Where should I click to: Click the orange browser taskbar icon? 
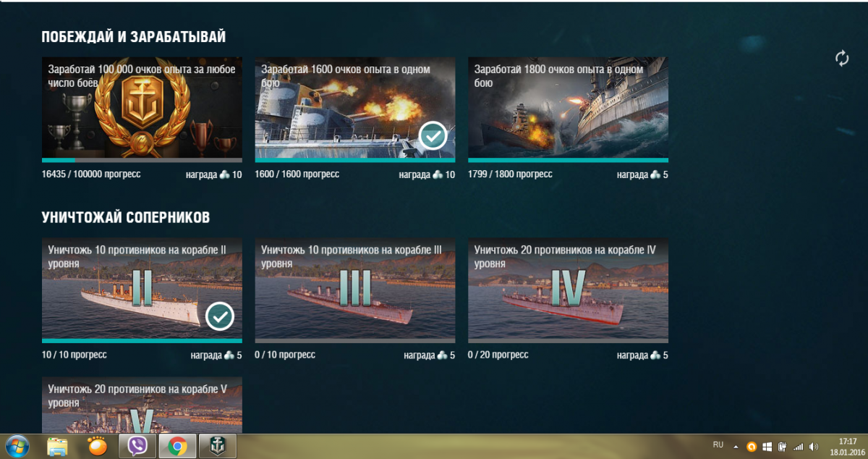[x=97, y=447]
